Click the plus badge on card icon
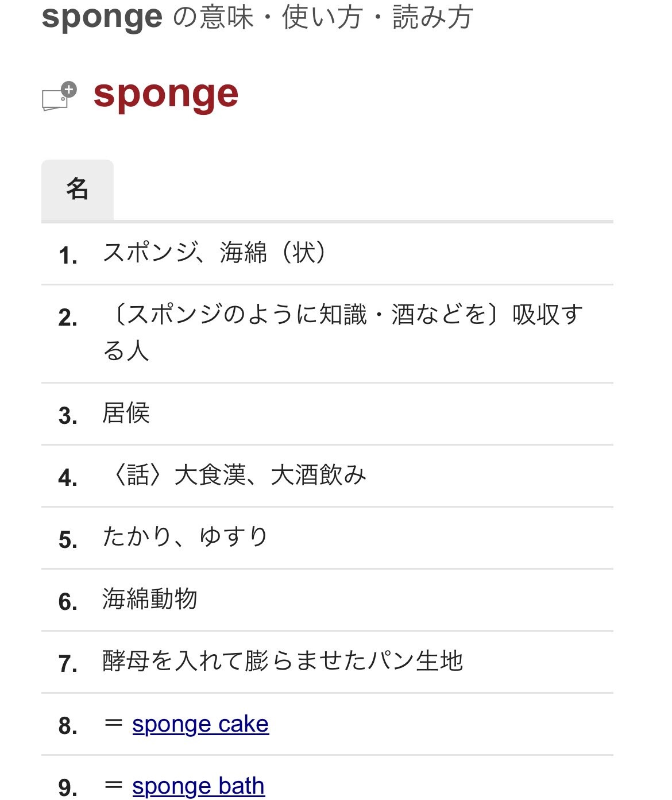 pyautogui.click(x=69, y=89)
